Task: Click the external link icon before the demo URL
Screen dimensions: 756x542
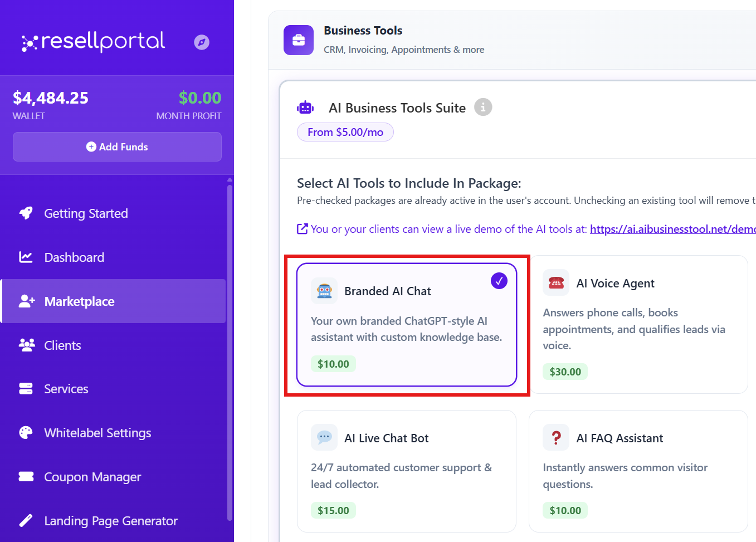Action: click(x=302, y=228)
